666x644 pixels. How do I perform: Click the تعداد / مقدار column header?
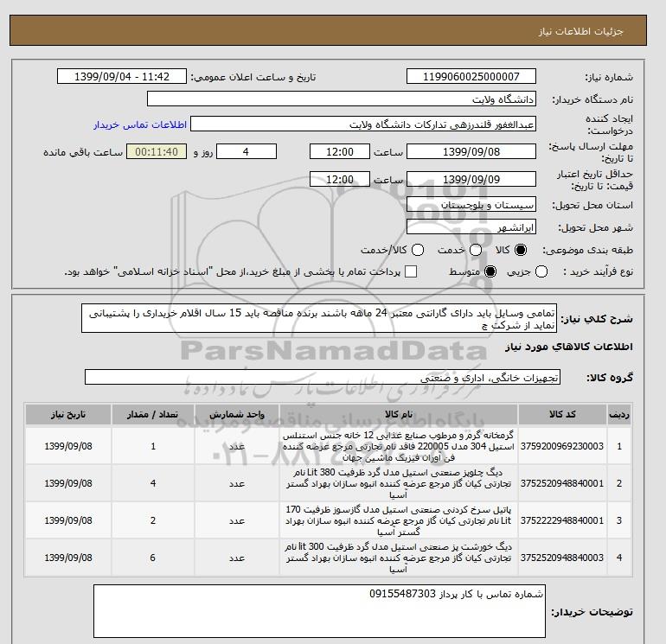pyautogui.click(x=153, y=414)
